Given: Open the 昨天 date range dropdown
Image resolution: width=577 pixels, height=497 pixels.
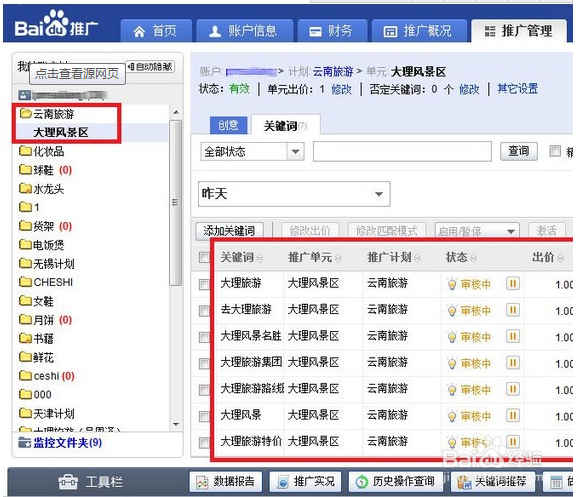Looking at the screenshot, I should point(294,194).
